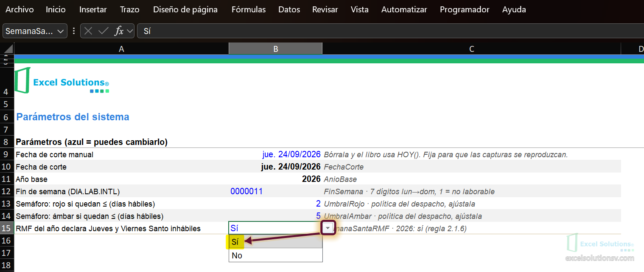Select the amber threshold value 5
The height and width of the screenshot is (272, 644).
(275, 216)
